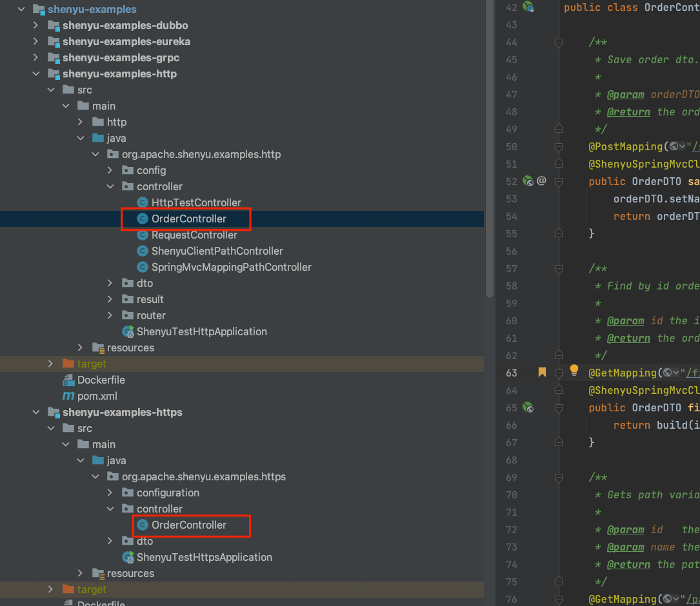This screenshot has width=700, height=606.
Task: Click the OrderDTO return type on line 52
Action: (x=656, y=181)
